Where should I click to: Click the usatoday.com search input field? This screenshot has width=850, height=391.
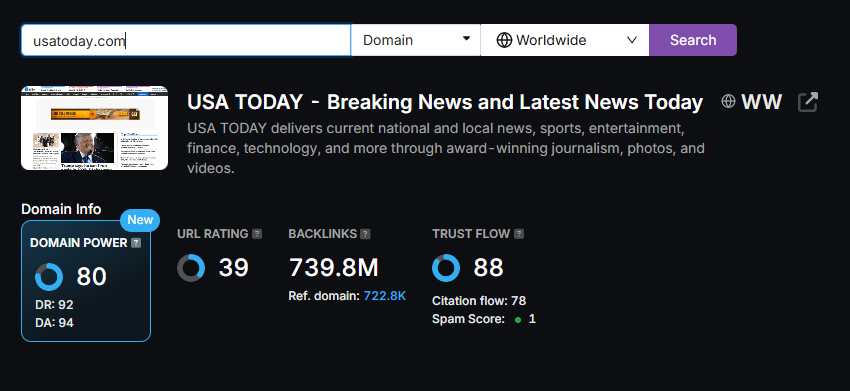coord(186,40)
